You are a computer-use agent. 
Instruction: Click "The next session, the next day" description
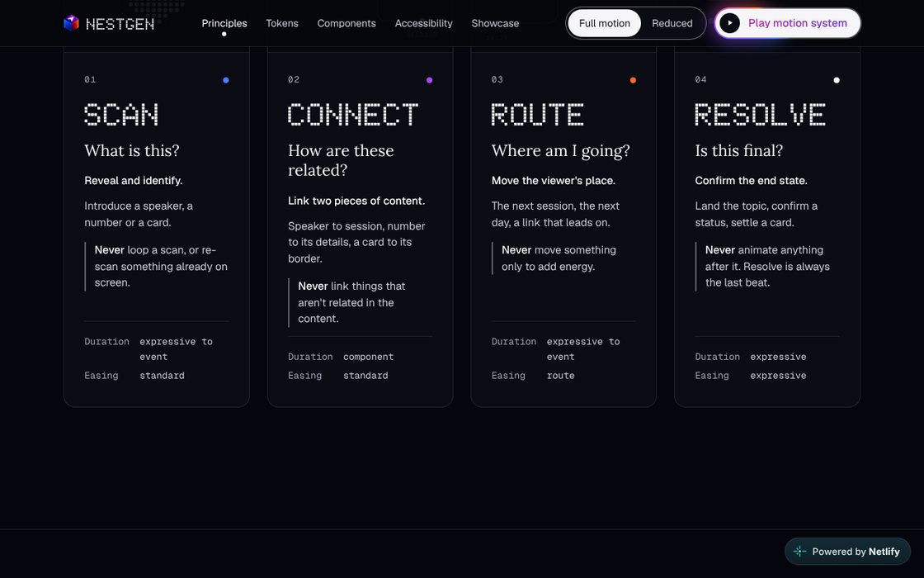[555, 214]
